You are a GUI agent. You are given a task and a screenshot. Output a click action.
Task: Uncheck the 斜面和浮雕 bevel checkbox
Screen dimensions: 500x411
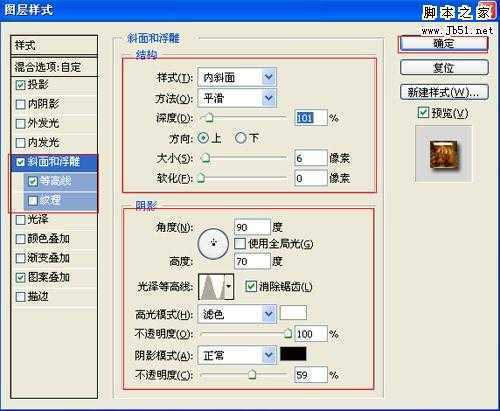[21, 162]
